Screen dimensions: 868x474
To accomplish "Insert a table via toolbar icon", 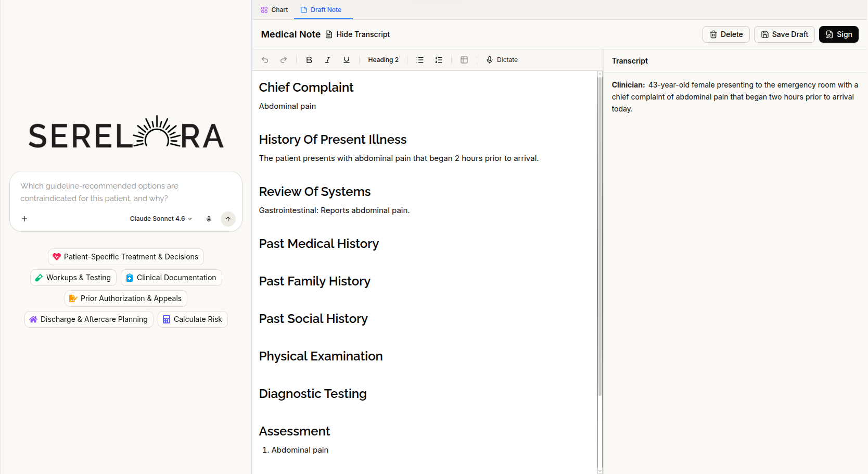I will coord(464,60).
